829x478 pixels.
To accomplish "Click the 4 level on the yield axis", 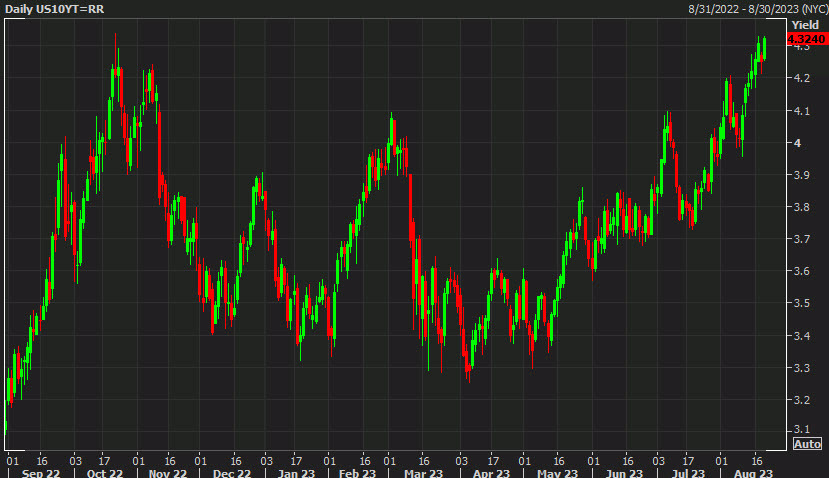I will pos(797,143).
